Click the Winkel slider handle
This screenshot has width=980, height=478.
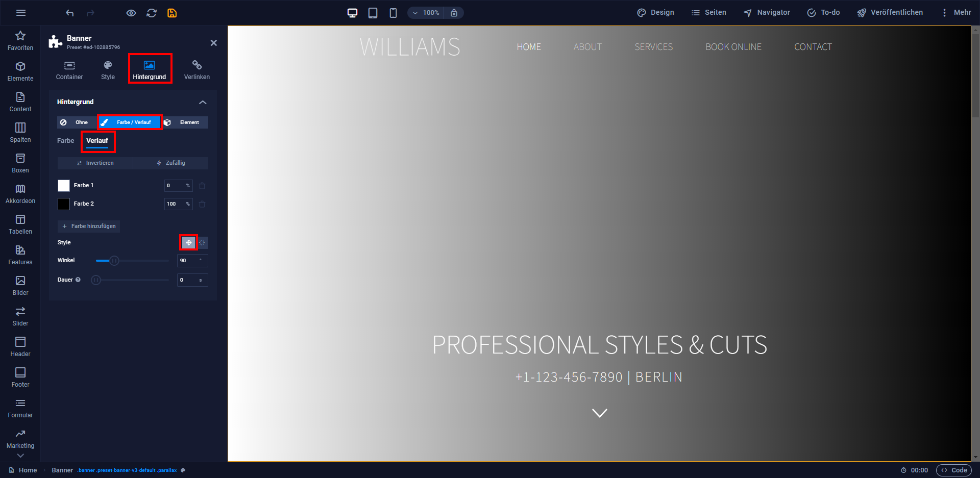coord(114,261)
